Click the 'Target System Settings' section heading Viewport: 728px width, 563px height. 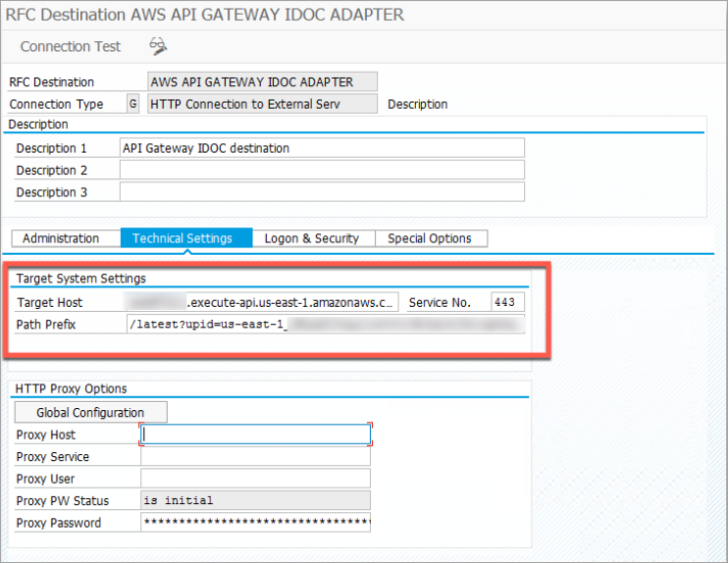tap(81, 279)
